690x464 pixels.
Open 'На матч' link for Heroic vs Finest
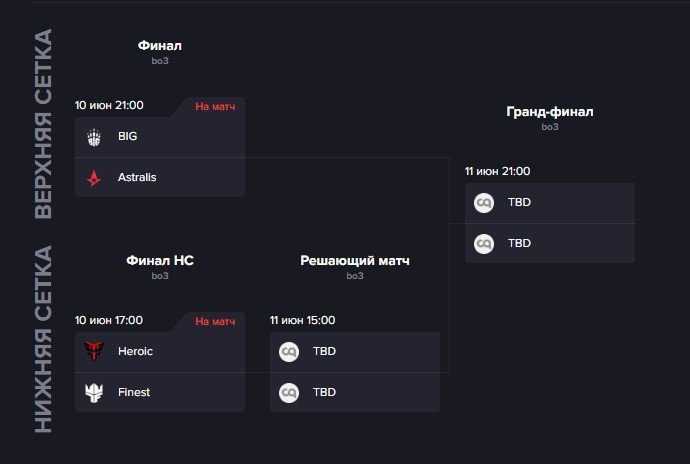[x=215, y=322]
